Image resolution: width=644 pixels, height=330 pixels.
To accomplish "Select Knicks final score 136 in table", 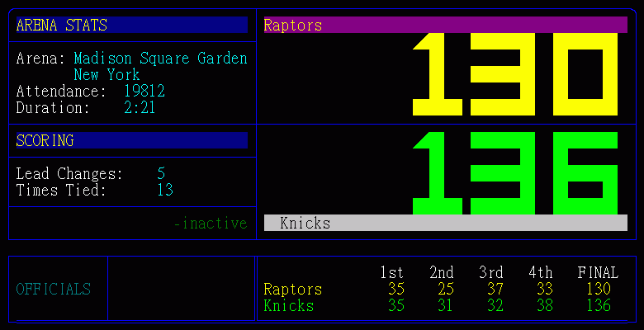I will pos(599,306).
